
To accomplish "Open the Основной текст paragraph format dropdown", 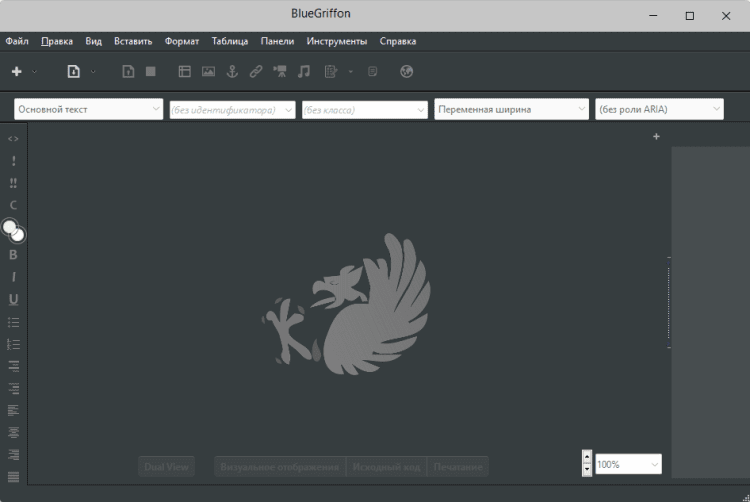I will (x=88, y=109).
